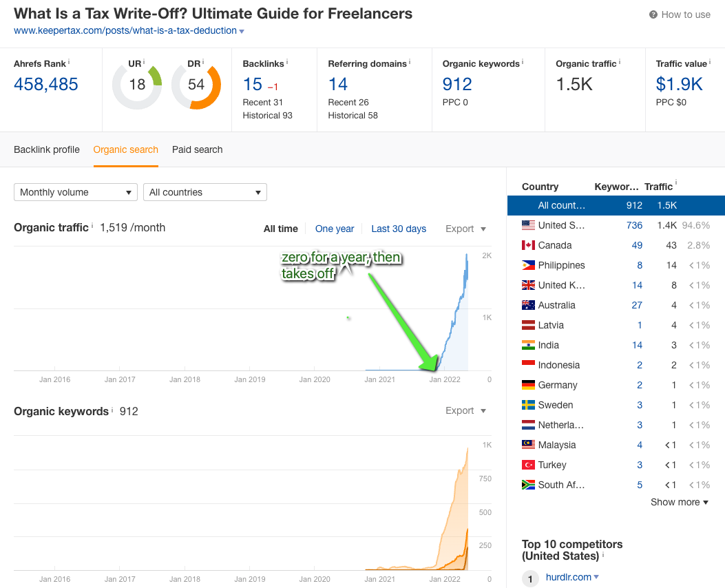
Task: Open the Referring domains count 14
Action: click(337, 84)
